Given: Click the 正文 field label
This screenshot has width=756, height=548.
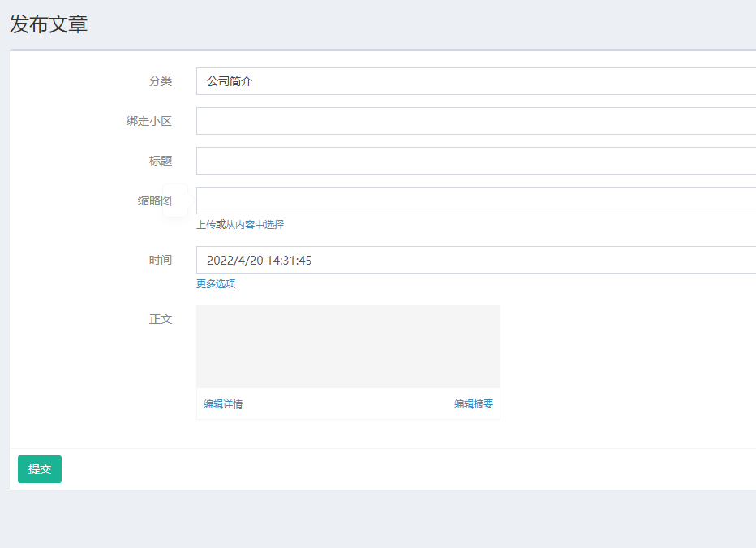Looking at the screenshot, I should coord(161,319).
